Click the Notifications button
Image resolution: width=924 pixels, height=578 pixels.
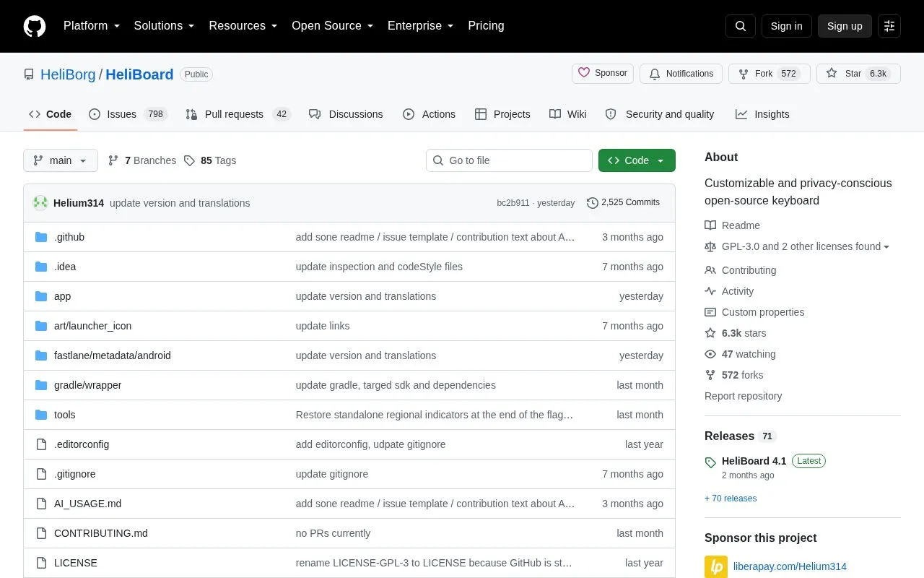click(x=681, y=74)
